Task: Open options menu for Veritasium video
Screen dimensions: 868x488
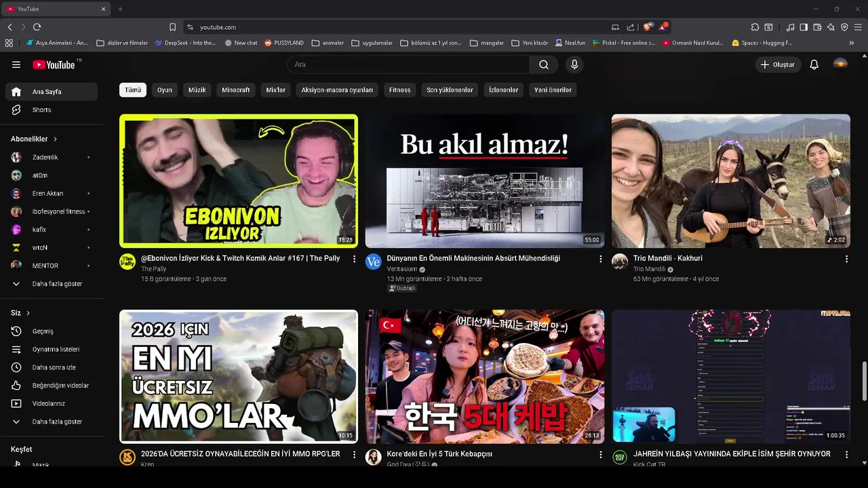Action: pyautogui.click(x=600, y=259)
